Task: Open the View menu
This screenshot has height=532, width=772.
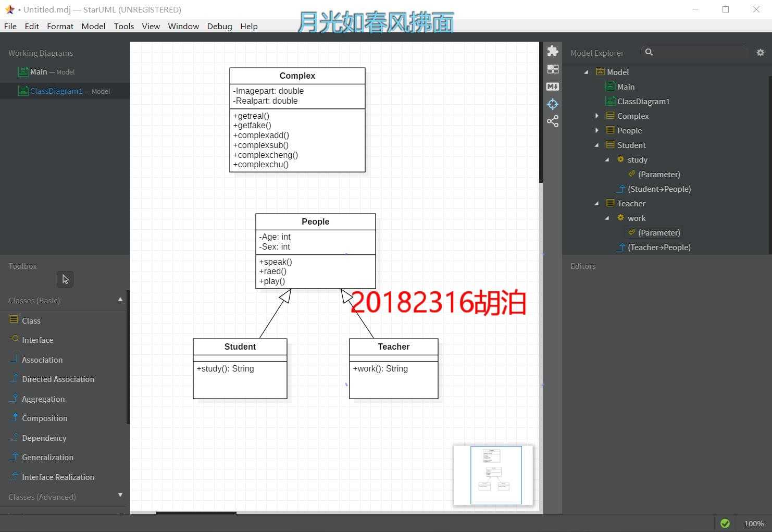Action: pyautogui.click(x=151, y=26)
